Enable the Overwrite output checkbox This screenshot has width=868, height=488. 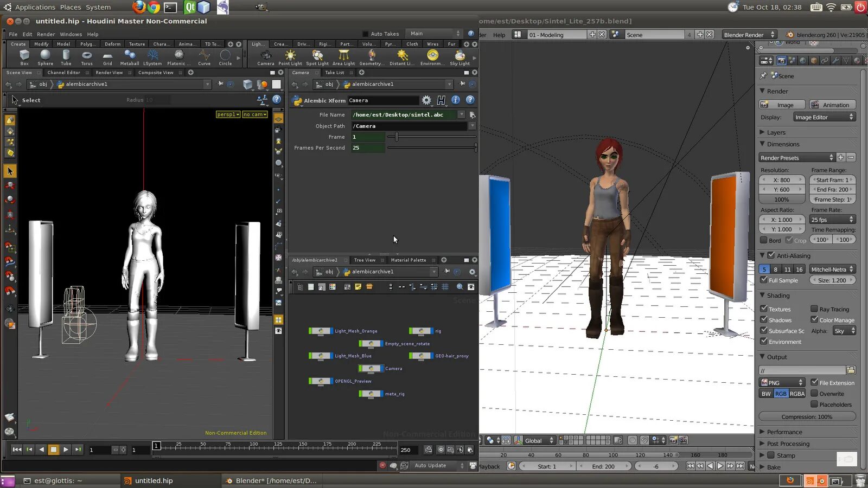click(814, 394)
